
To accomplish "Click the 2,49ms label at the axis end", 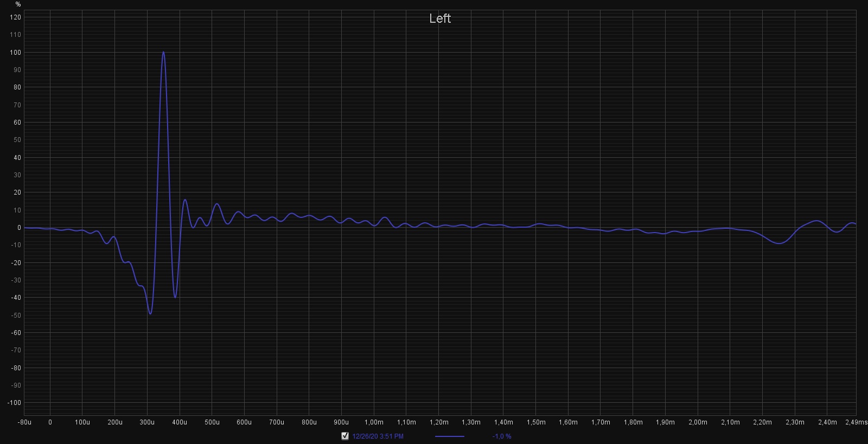I will tap(856, 422).
